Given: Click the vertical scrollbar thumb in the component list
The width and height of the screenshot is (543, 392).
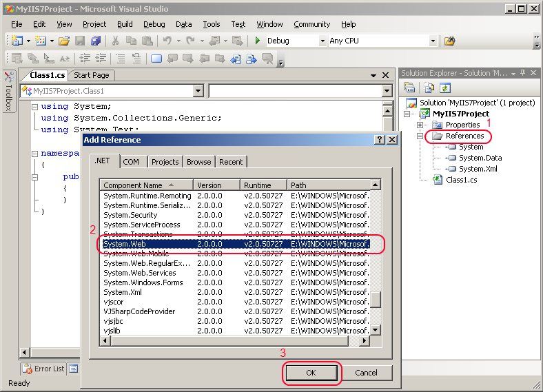Looking at the screenshot, I should 376,300.
